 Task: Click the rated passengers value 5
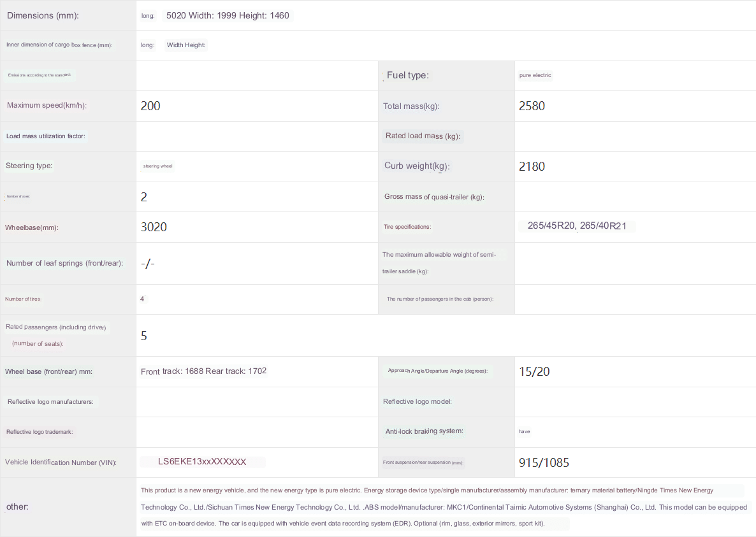point(144,336)
